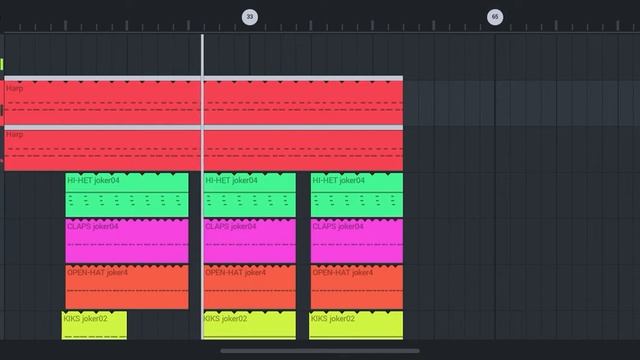The width and height of the screenshot is (640, 360).
Task: Select the last OPEN-HAT joker4 clip
Action: [357, 287]
